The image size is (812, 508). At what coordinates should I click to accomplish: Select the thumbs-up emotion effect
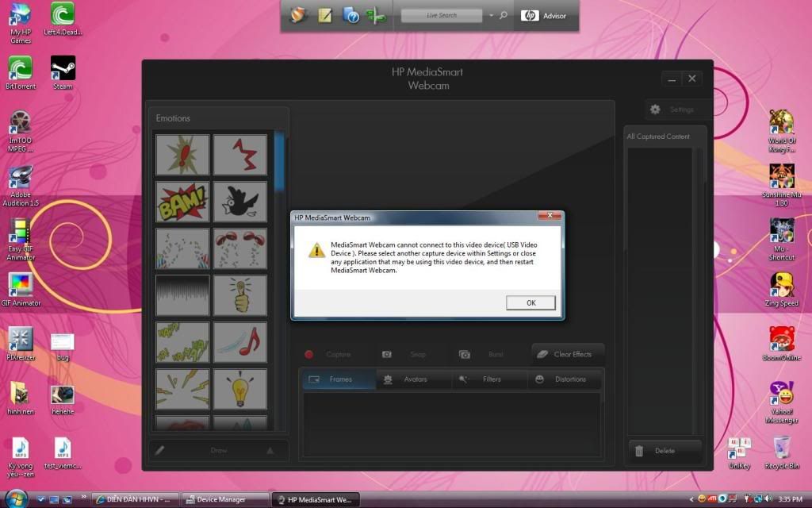(239, 295)
